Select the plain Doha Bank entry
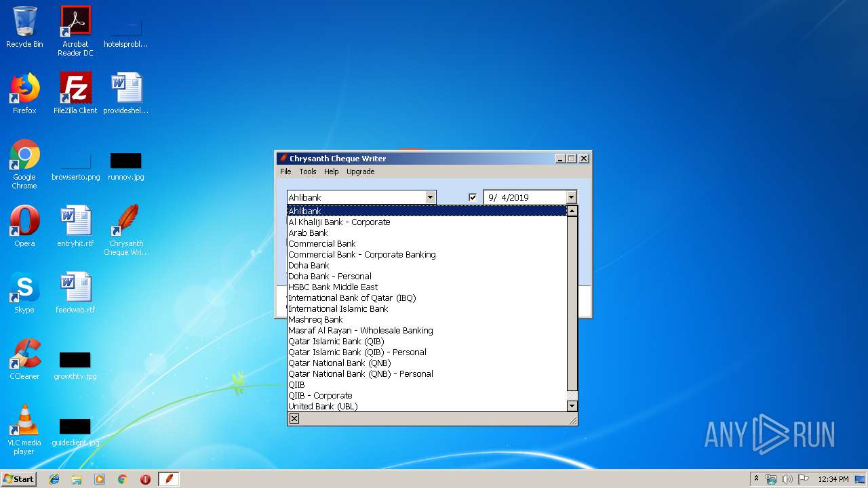This screenshot has height=488, width=868. tap(427, 265)
